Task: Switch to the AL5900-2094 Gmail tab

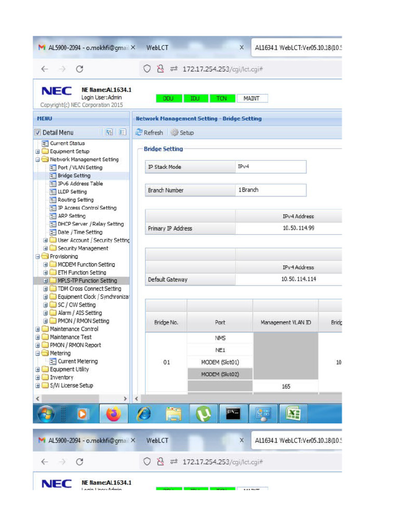Action: [83, 47]
